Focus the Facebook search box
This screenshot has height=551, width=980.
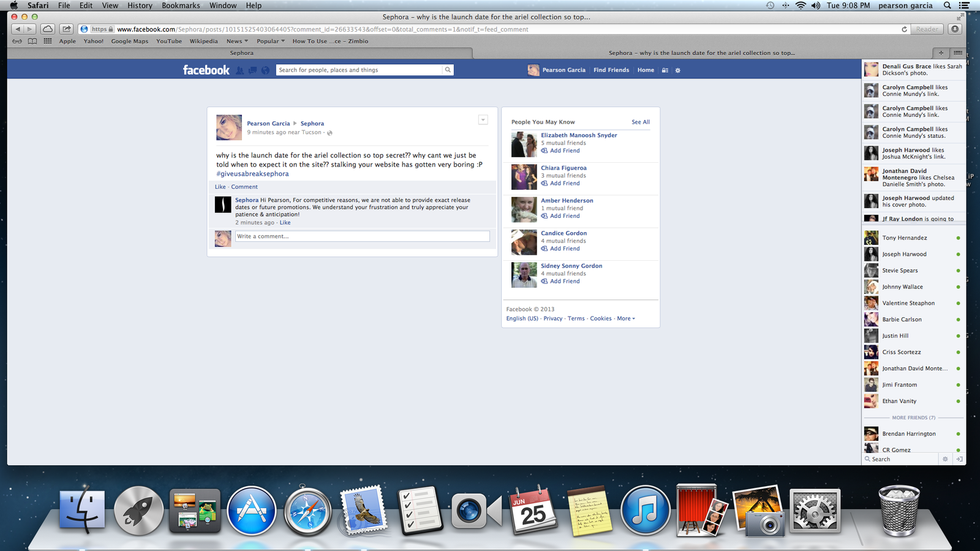click(360, 70)
